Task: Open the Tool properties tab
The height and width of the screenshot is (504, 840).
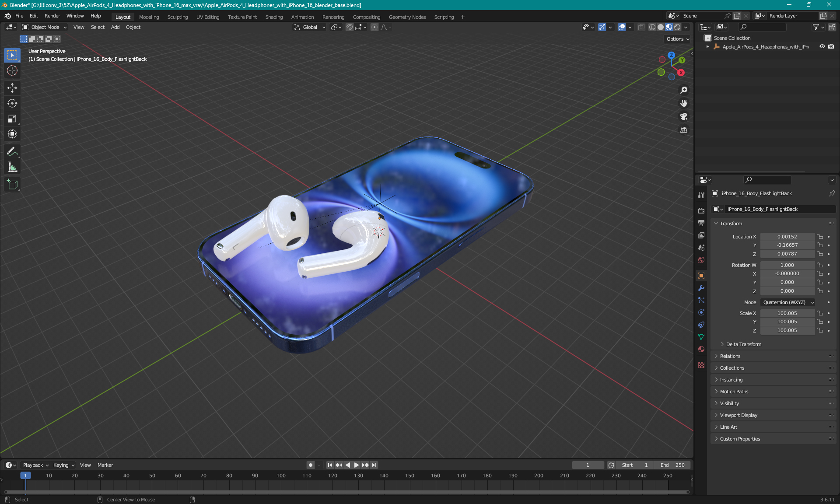Action: coord(701,195)
